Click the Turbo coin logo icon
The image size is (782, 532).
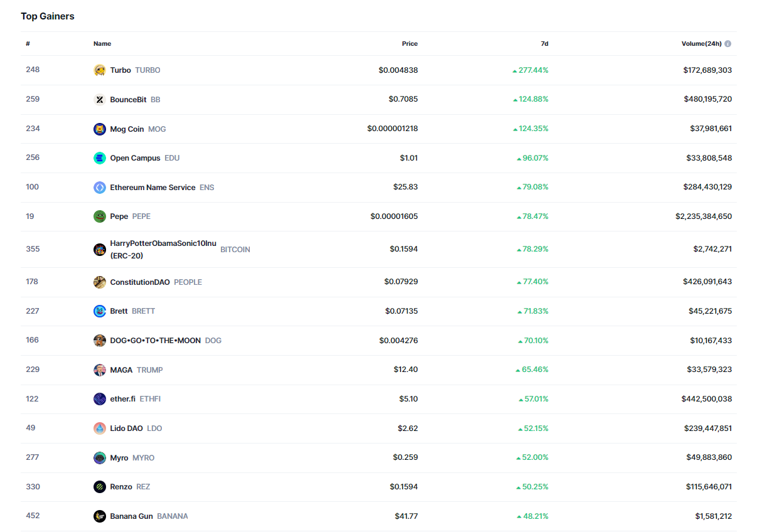[x=99, y=70]
